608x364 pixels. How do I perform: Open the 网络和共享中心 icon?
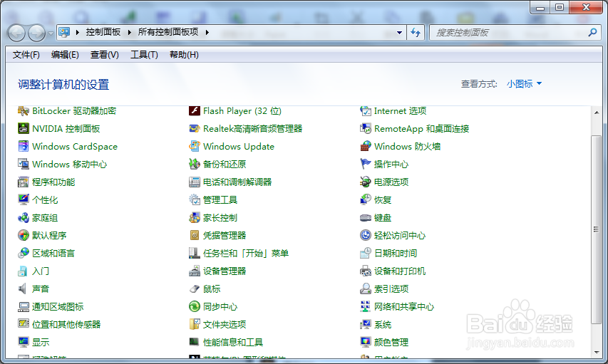click(x=365, y=306)
